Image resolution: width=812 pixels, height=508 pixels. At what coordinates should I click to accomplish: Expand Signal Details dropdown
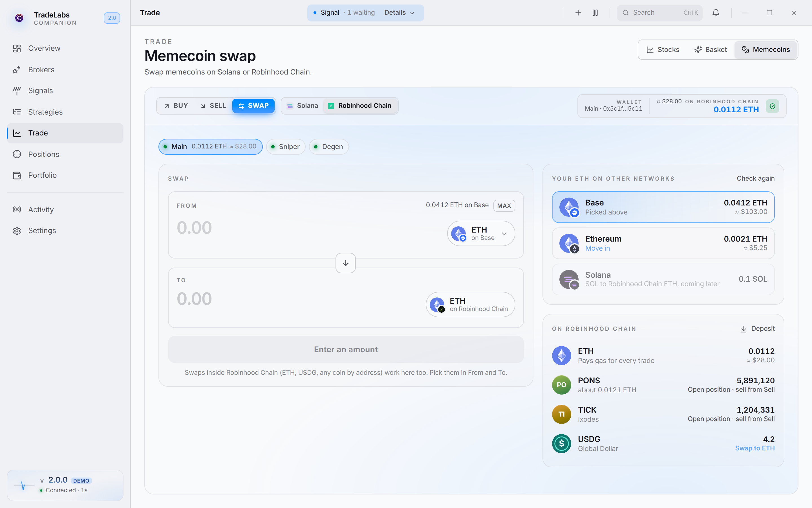point(400,13)
